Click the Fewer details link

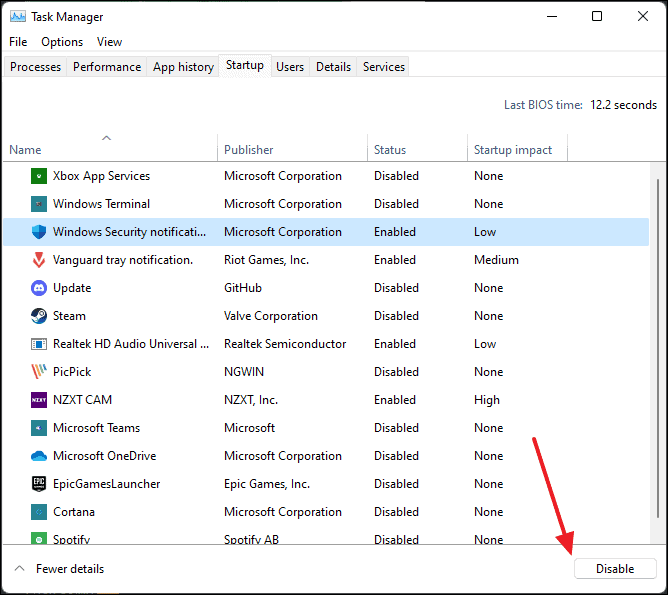pos(70,569)
